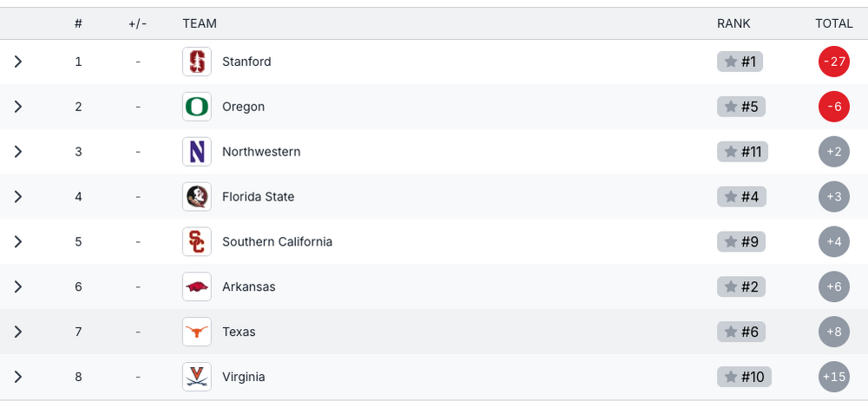The image size is (868, 401).
Task: Click the Arkansas Razorbacks logo
Action: 197,286
